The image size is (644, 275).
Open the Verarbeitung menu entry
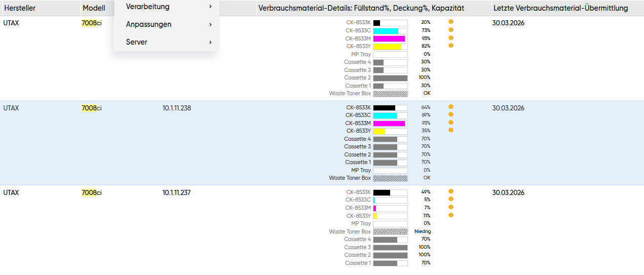tap(147, 7)
